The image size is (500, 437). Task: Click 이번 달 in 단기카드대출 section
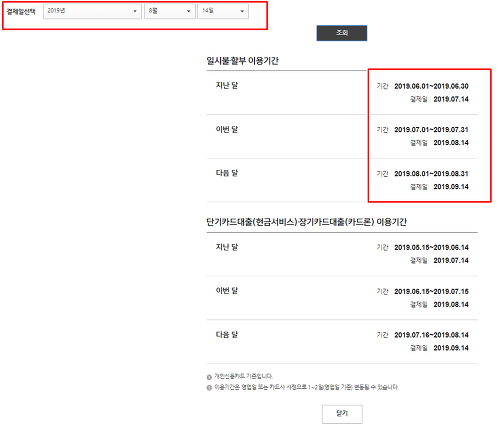(x=227, y=291)
